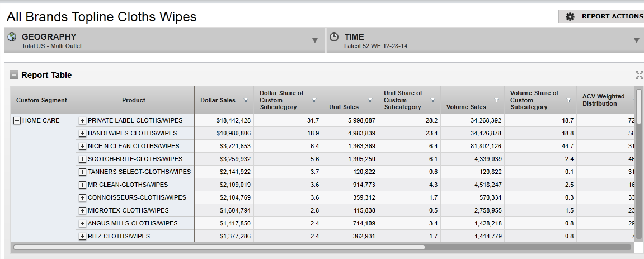Open the Time period dropdown arrow

tap(636, 40)
